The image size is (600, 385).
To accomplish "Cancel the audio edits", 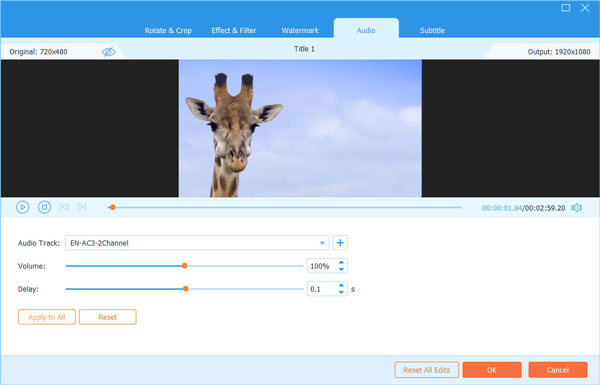I will (558, 370).
